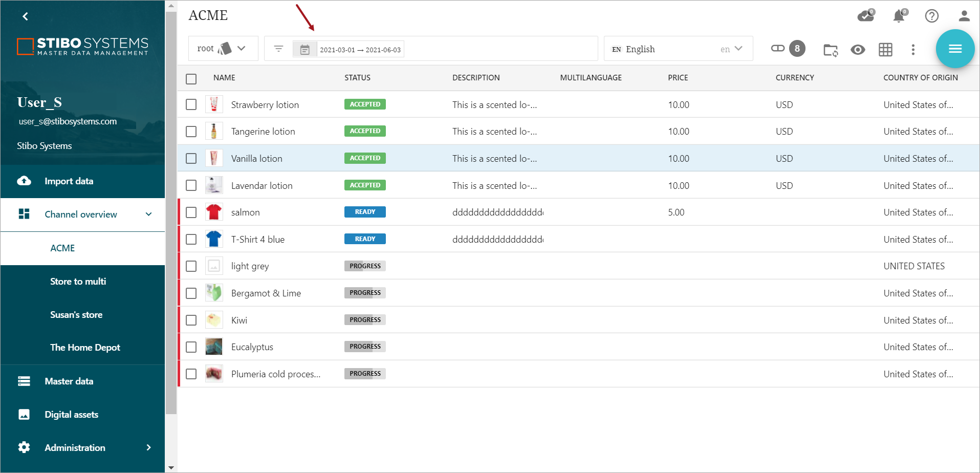Click the folder sync icon in toolbar
The image size is (980, 473).
click(830, 50)
